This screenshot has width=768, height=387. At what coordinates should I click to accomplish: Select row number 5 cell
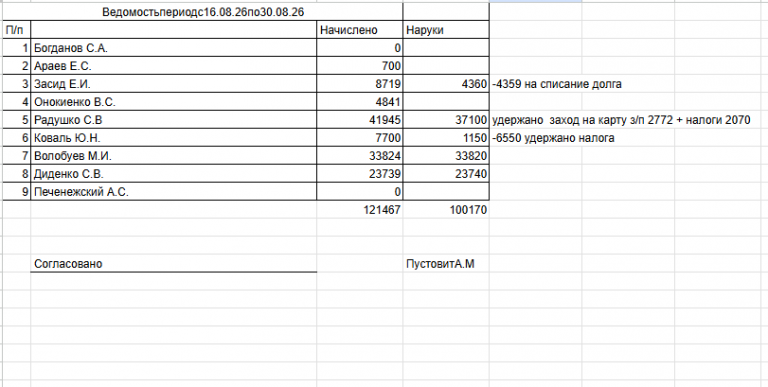(x=17, y=120)
